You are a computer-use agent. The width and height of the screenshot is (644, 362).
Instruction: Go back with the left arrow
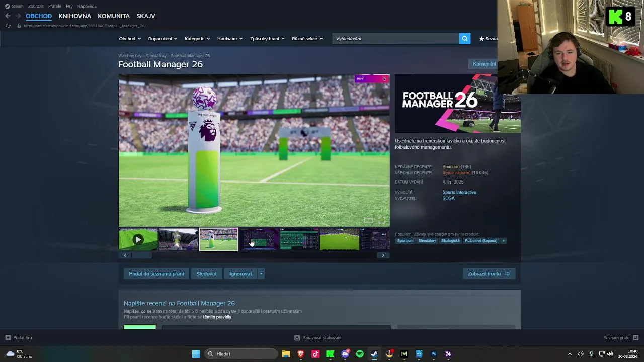click(8, 16)
